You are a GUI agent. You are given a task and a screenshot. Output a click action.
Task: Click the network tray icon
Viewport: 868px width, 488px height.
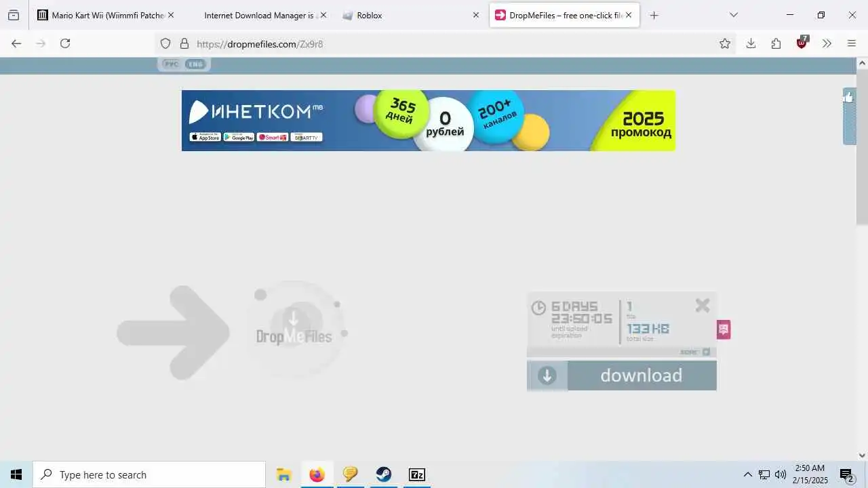tap(764, 474)
